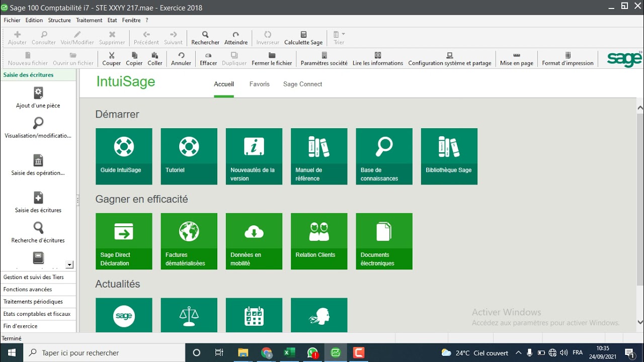The width and height of the screenshot is (644, 362).
Task: Switch to the Accueil tab
Action: pyautogui.click(x=224, y=84)
